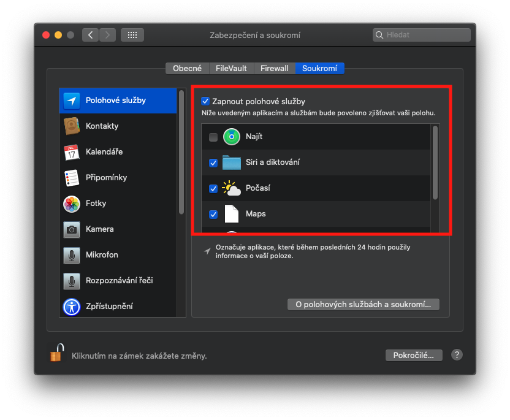Close the window with the red button

click(46, 35)
